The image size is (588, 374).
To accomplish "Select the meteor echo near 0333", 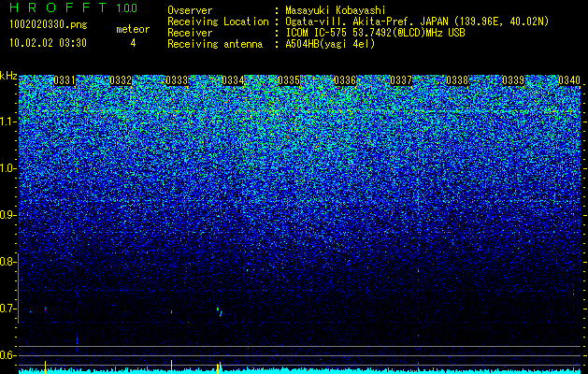I will [x=171, y=311].
